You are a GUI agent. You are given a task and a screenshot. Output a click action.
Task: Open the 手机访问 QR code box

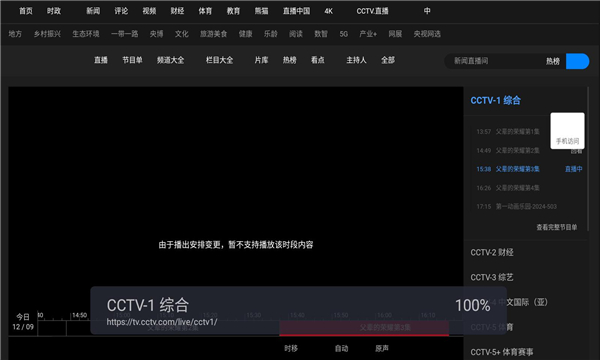pos(567,131)
